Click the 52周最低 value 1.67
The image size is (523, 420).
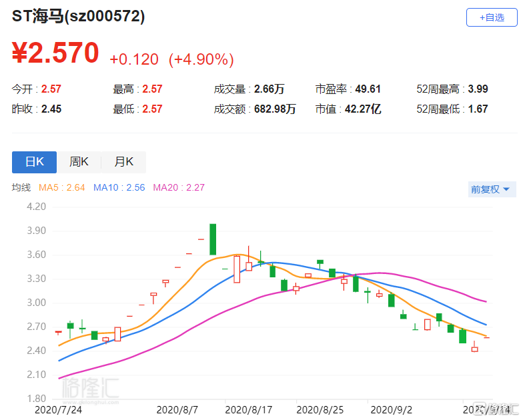point(478,109)
